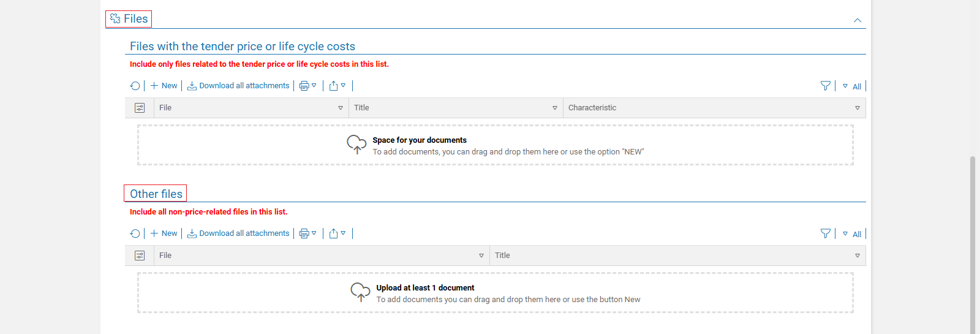980x334 pixels.
Task: Open column settings icon in tender price table
Action: 140,108
